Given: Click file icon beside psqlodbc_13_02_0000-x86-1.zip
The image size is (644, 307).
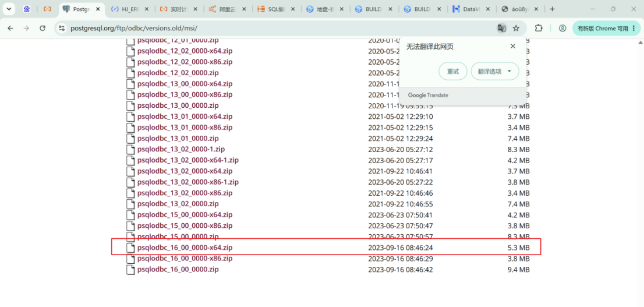Looking at the screenshot, I should coord(130,182).
